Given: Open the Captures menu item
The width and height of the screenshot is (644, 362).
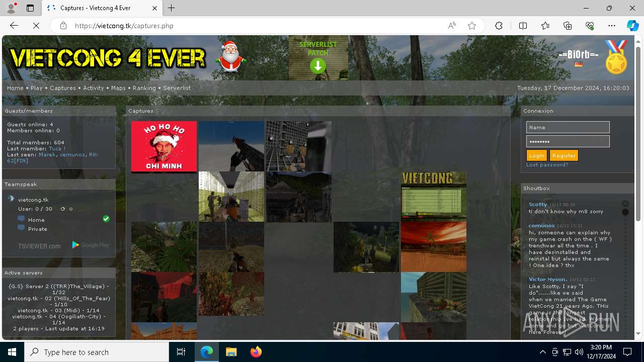Looking at the screenshot, I should click(x=63, y=88).
